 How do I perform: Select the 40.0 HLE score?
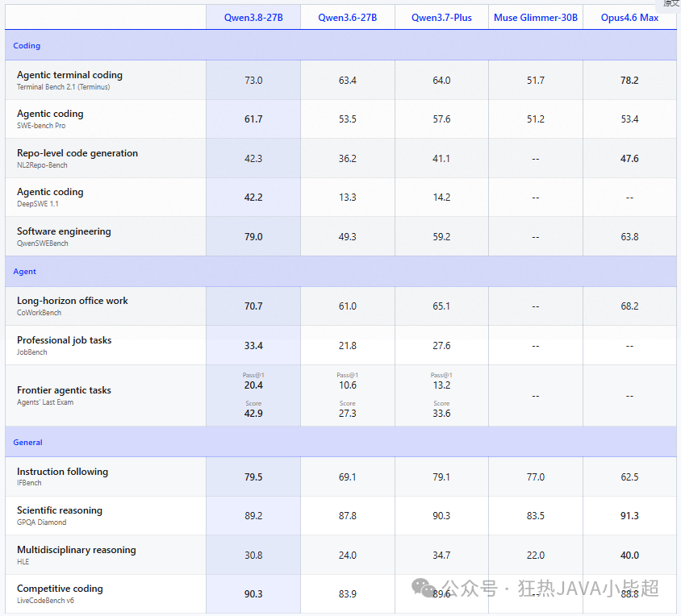(629, 556)
